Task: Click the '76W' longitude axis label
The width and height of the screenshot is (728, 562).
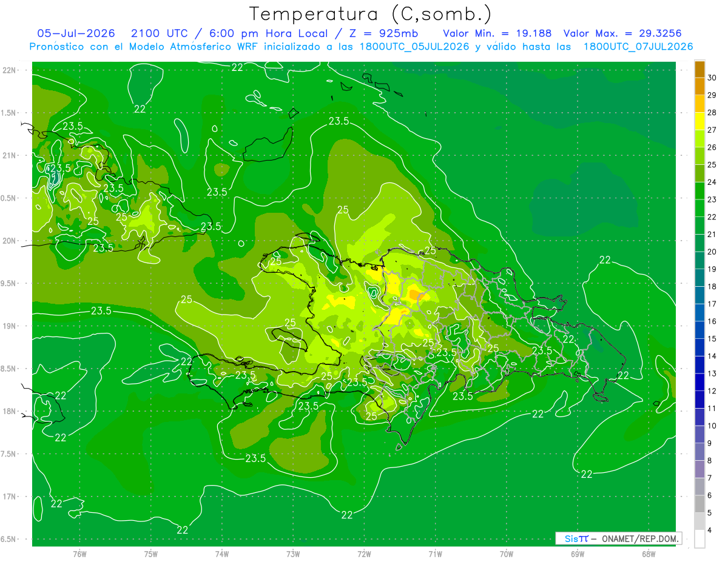Action: 79,554
